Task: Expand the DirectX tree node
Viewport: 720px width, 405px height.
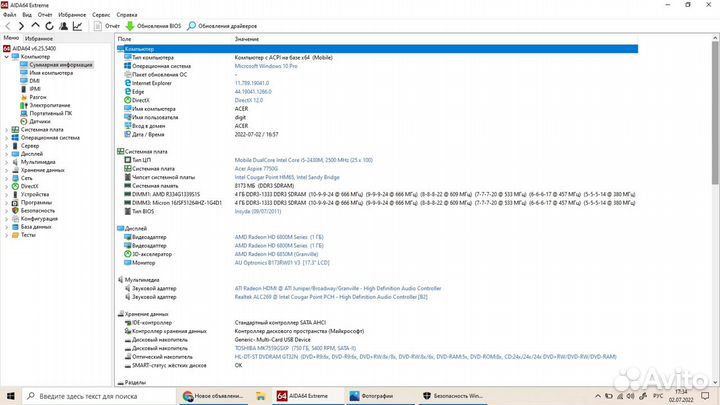Action: (6, 186)
